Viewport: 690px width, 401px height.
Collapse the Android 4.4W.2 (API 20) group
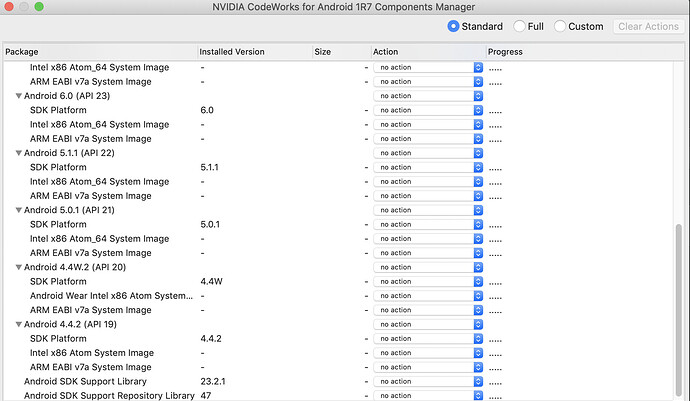18,267
